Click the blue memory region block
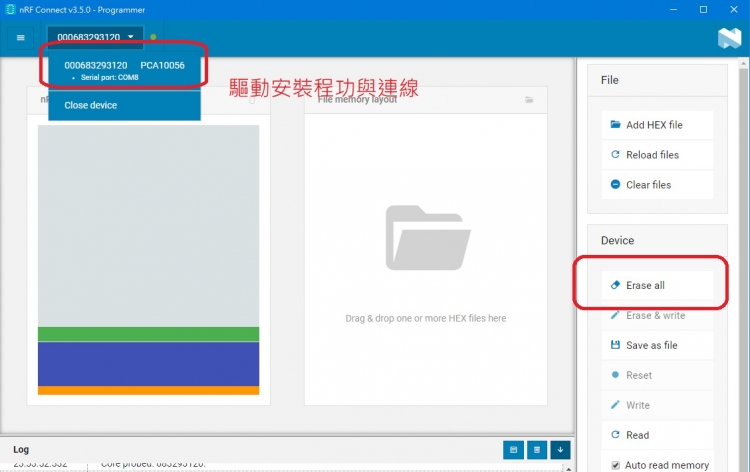The width and height of the screenshot is (750, 472). [x=148, y=363]
